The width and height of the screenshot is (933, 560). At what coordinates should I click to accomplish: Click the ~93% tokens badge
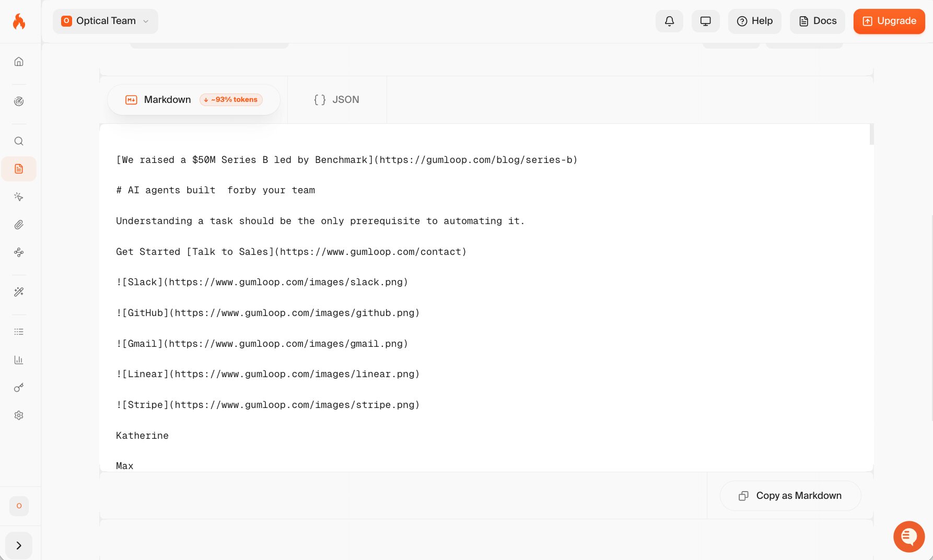click(231, 100)
